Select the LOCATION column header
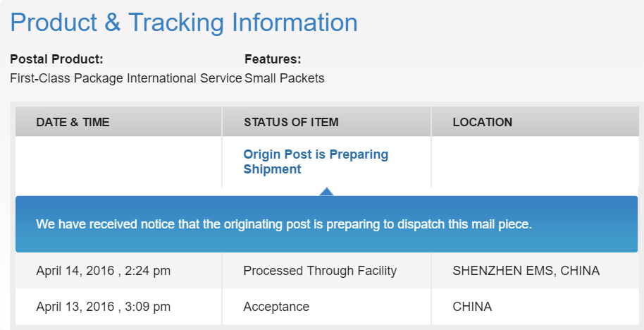 [x=482, y=122]
